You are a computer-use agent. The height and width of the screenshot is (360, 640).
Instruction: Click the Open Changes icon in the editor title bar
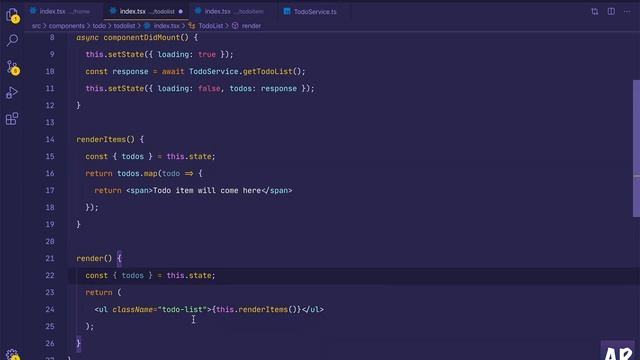click(x=595, y=11)
